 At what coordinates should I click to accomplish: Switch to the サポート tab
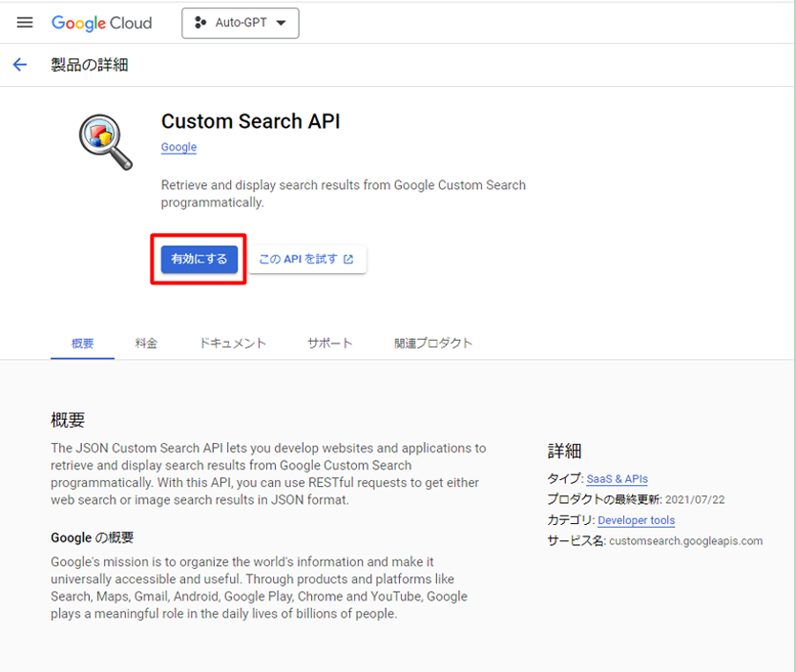pos(329,343)
